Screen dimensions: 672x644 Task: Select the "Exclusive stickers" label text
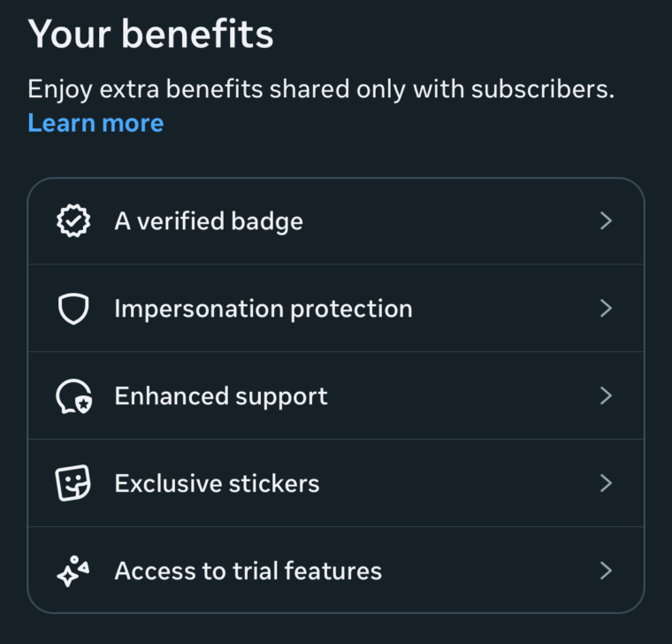click(x=217, y=484)
